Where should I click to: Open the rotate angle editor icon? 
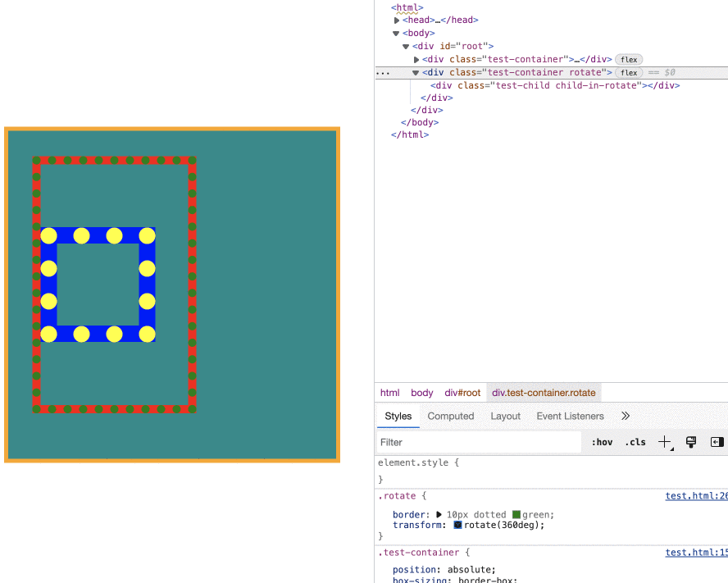click(457, 525)
